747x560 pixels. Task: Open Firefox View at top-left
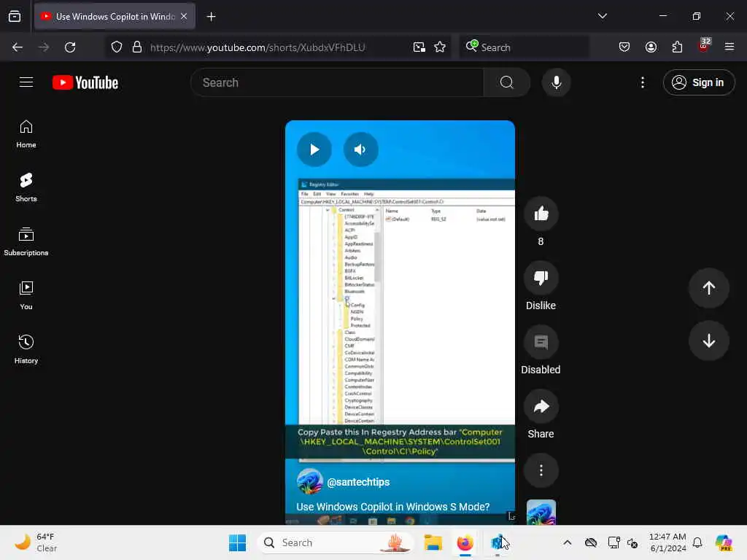point(15,17)
